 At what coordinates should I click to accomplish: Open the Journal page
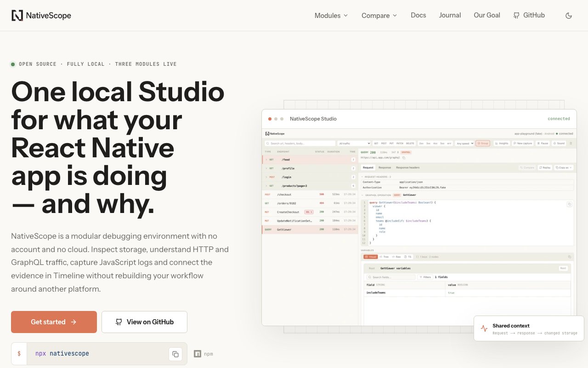(x=450, y=15)
